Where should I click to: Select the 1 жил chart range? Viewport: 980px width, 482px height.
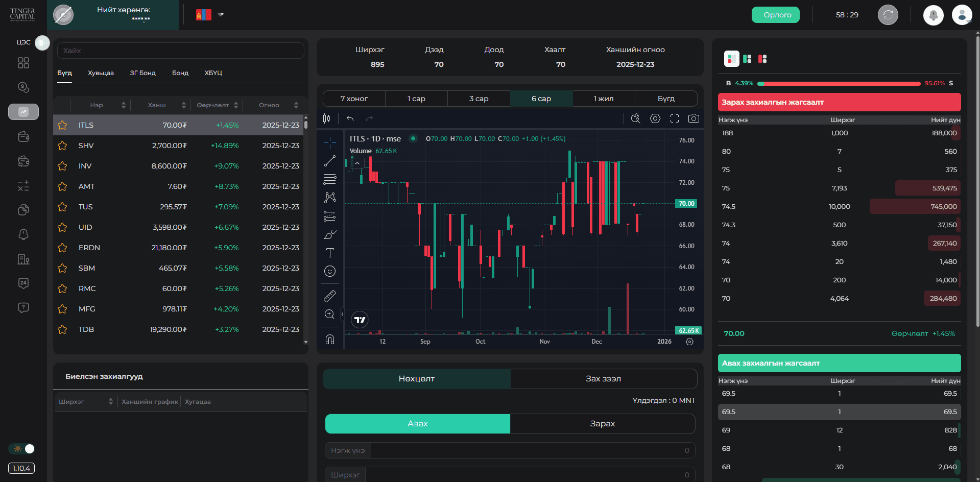click(x=604, y=99)
